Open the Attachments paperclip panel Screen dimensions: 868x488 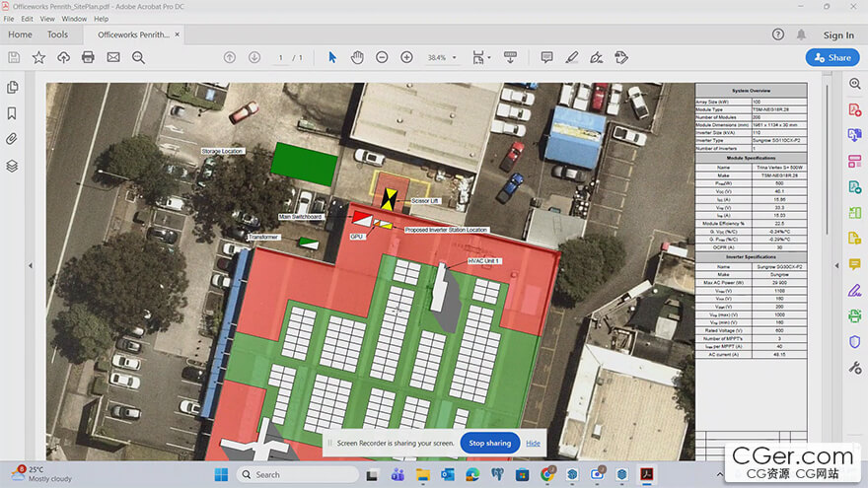click(13, 139)
